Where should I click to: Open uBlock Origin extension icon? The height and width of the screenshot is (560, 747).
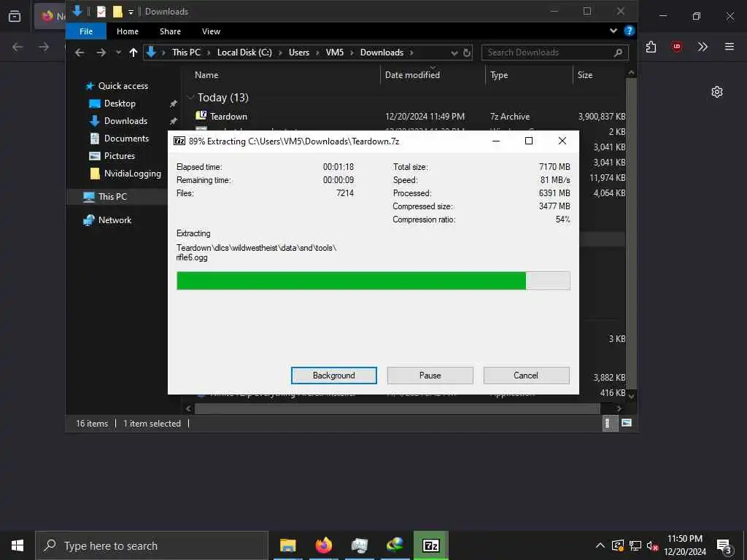pos(676,47)
